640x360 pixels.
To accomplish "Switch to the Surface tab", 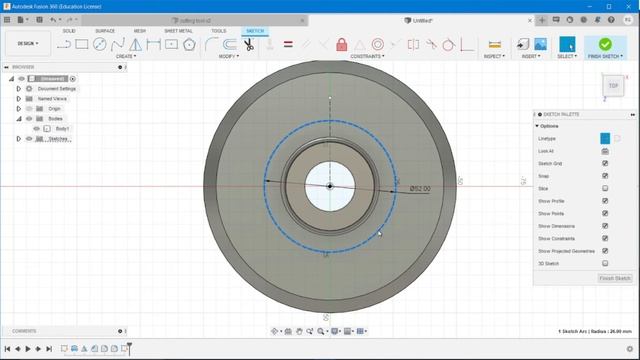I will point(105,31).
